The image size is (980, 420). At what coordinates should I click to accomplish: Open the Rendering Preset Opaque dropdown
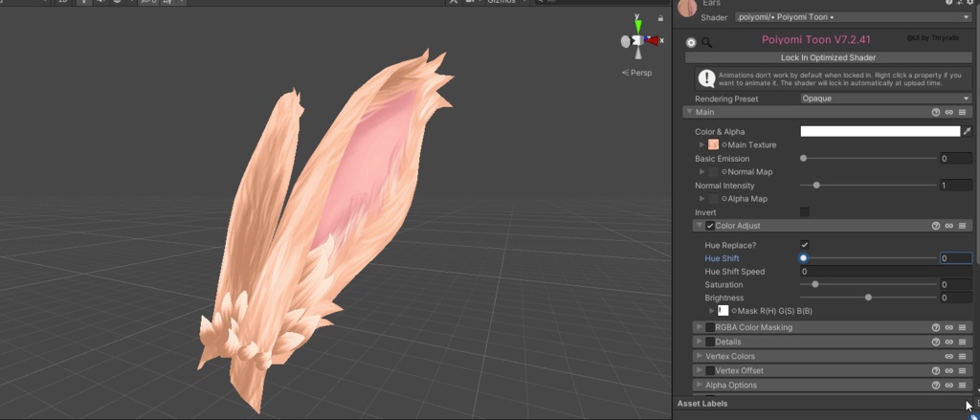[885, 99]
